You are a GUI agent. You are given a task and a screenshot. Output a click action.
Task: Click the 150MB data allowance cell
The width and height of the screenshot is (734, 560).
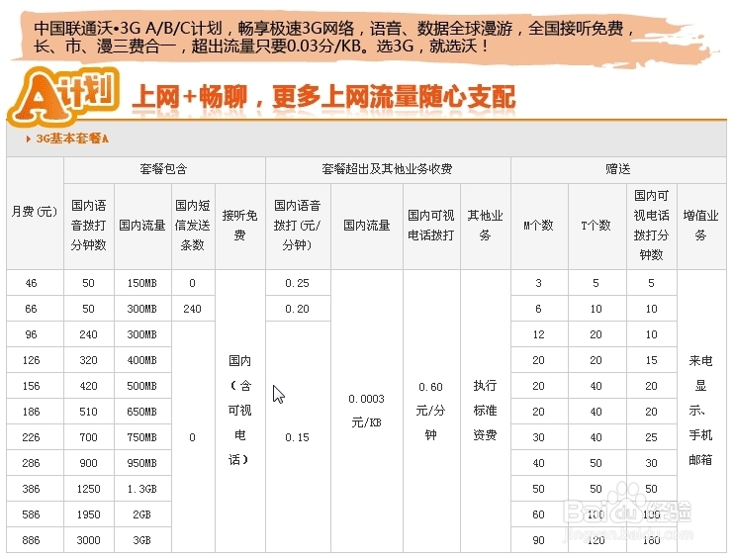pyautogui.click(x=142, y=283)
